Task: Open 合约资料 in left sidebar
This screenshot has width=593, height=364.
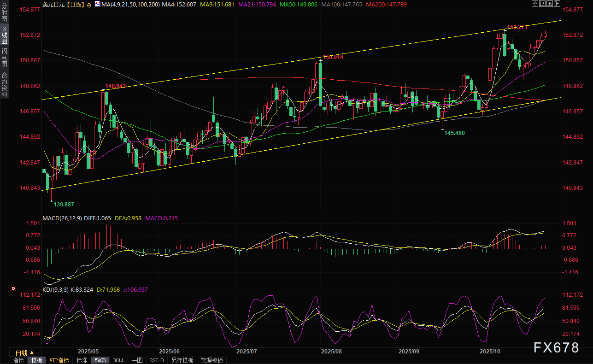Action: point(4,84)
